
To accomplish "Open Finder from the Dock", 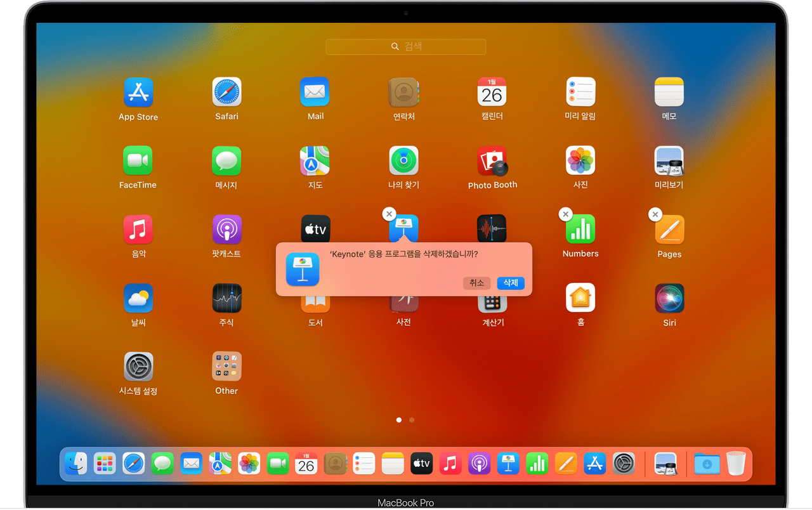I will point(76,463).
